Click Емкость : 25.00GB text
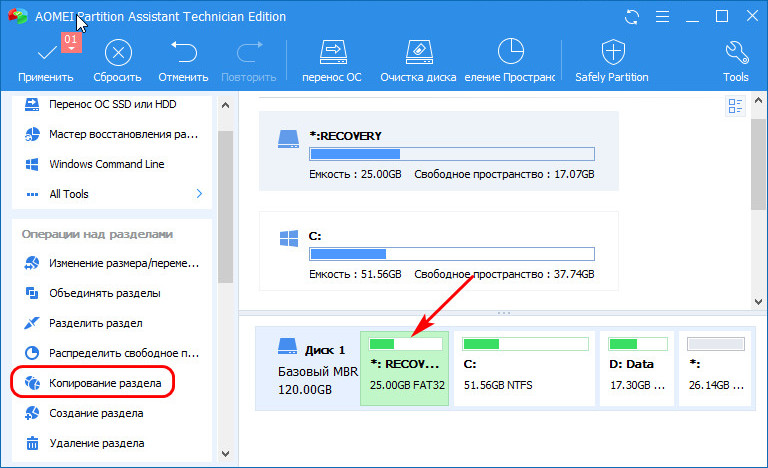The height and width of the screenshot is (468, 768). click(x=355, y=174)
